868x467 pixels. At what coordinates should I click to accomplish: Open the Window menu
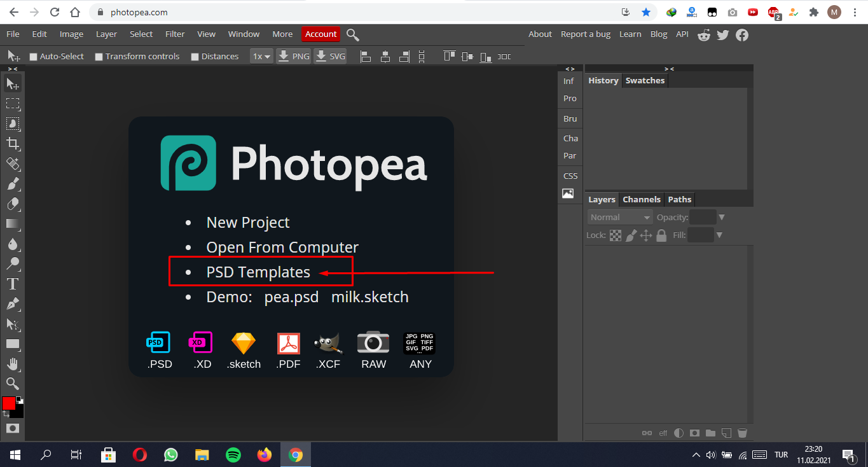click(x=244, y=34)
